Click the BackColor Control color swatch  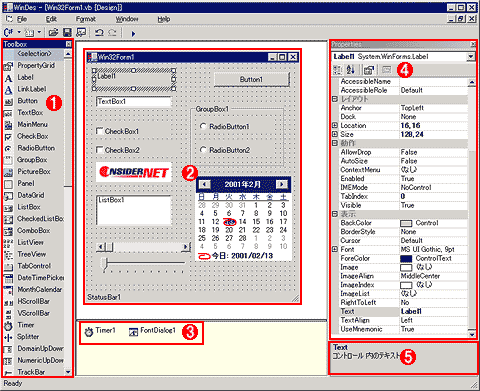[x=406, y=223]
